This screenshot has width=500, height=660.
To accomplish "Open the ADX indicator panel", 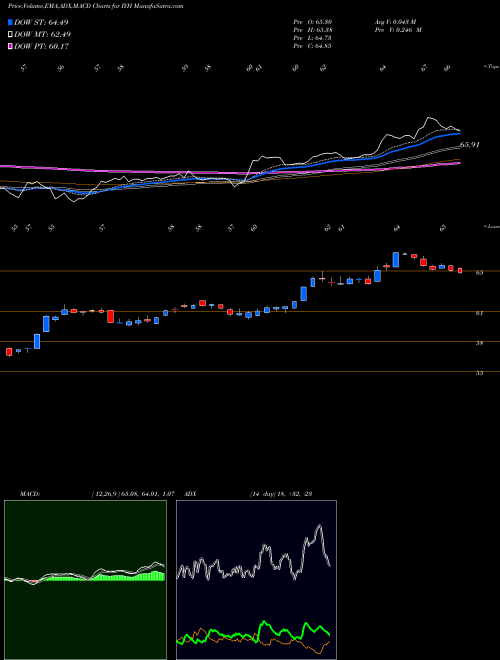I will tap(256, 580).
